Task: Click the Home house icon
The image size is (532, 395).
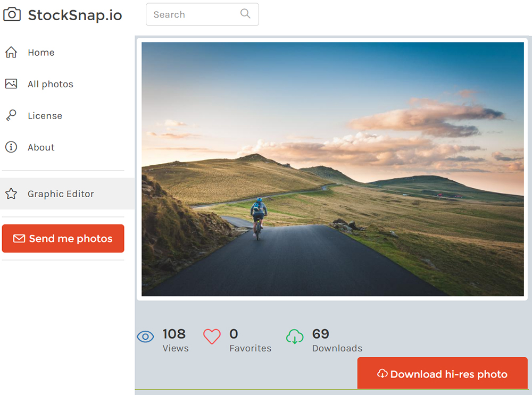Action: pyautogui.click(x=11, y=52)
